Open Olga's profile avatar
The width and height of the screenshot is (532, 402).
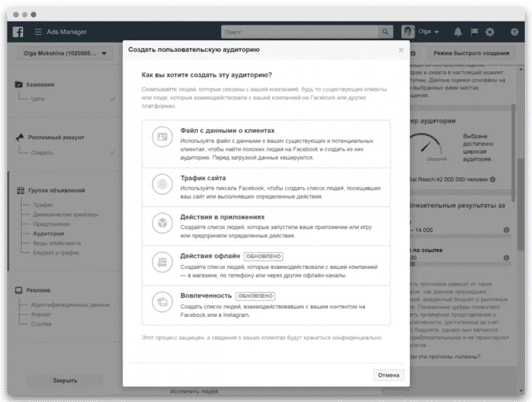(x=408, y=32)
